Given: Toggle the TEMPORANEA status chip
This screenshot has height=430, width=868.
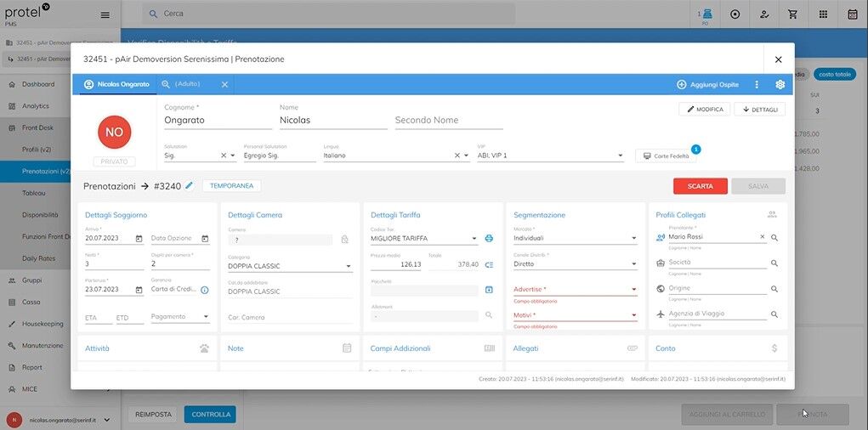Looking at the screenshot, I should pos(231,185).
